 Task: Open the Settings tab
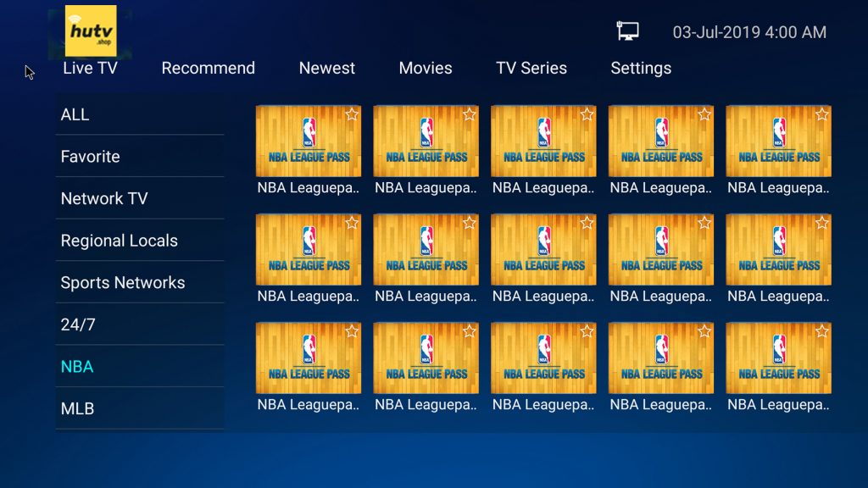point(641,68)
